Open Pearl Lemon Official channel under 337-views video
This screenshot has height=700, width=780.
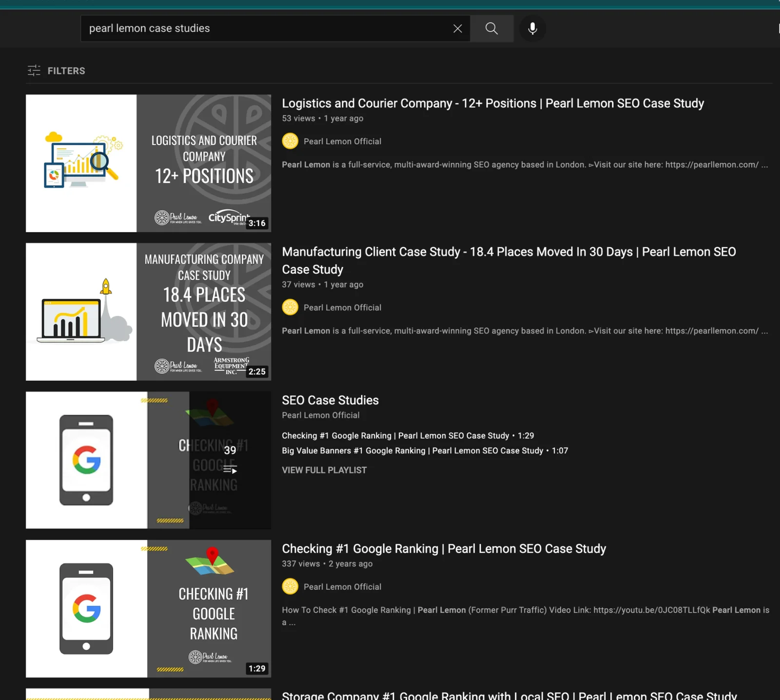pyautogui.click(x=342, y=587)
